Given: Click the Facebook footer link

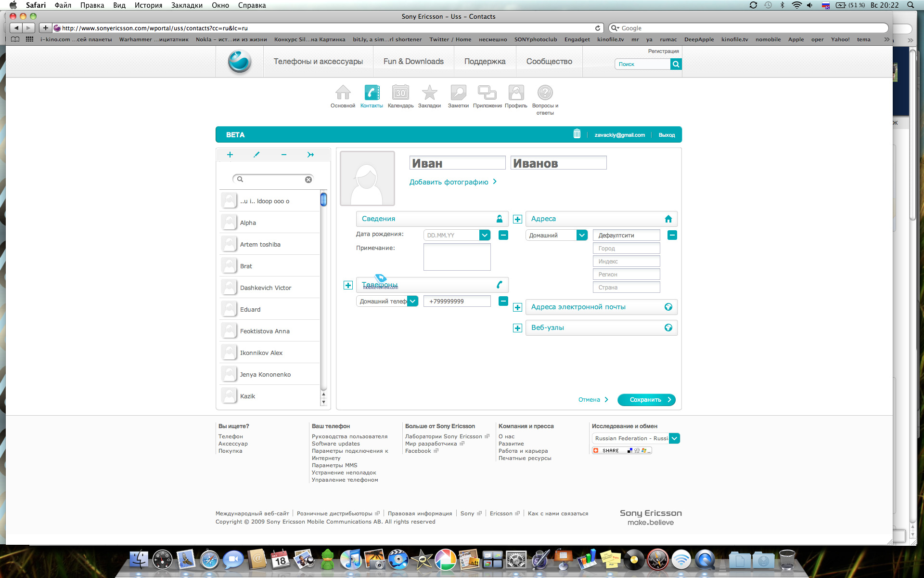Looking at the screenshot, I should [x=418, y=451].
